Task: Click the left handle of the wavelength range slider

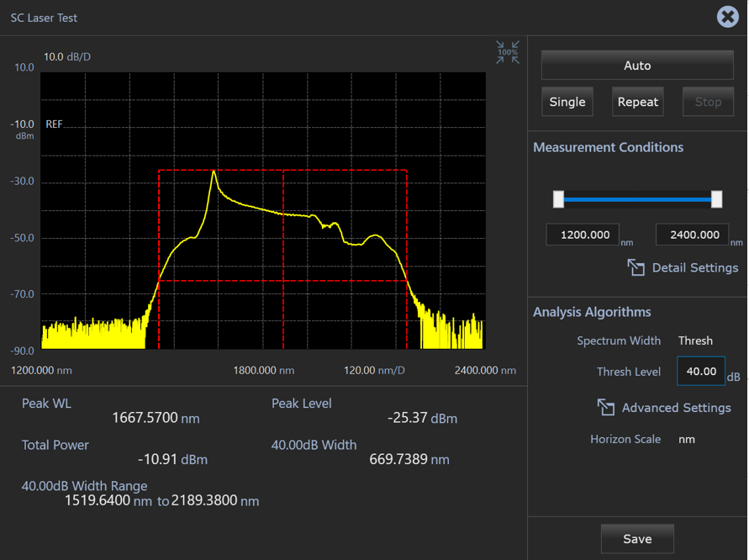Action: [557, 199]
